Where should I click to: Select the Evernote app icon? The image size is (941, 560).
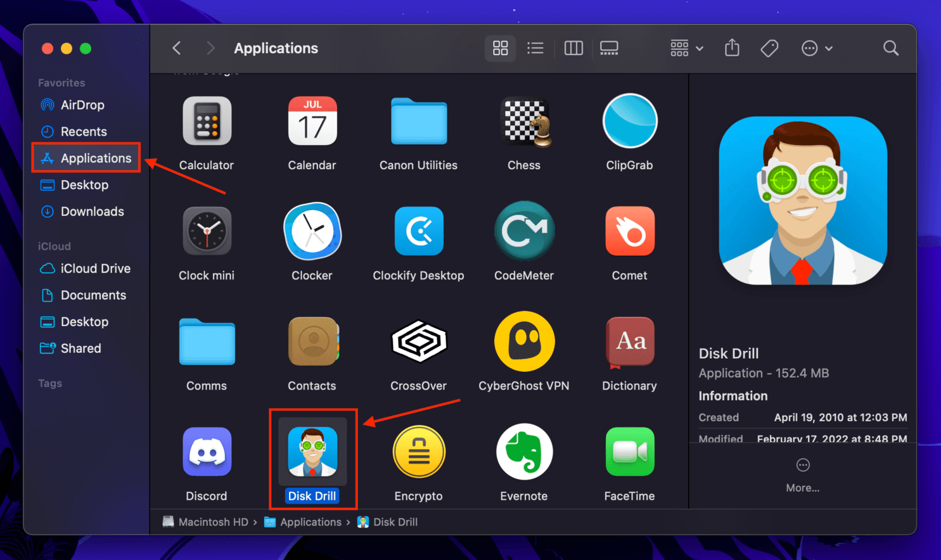[x=523, y=452]
